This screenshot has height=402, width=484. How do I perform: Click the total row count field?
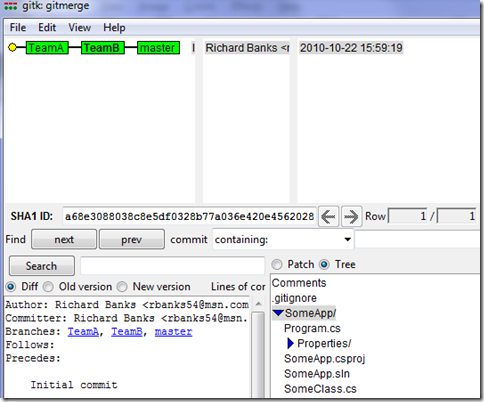point(457,217)
